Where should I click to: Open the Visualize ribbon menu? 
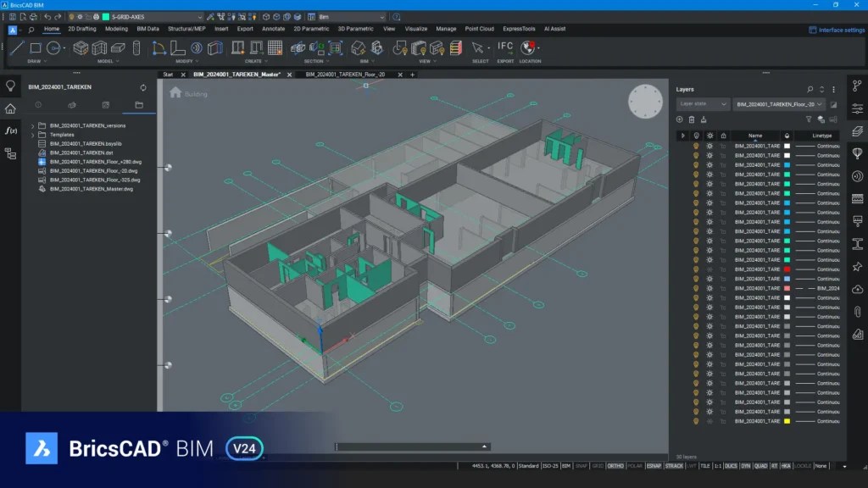point(415,28)
